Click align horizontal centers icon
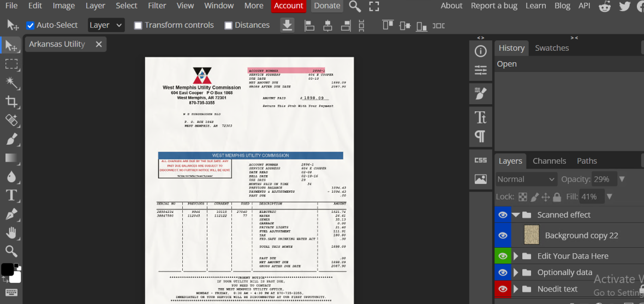Viewport: 644px width, 304px height. (x=328, y=26)
